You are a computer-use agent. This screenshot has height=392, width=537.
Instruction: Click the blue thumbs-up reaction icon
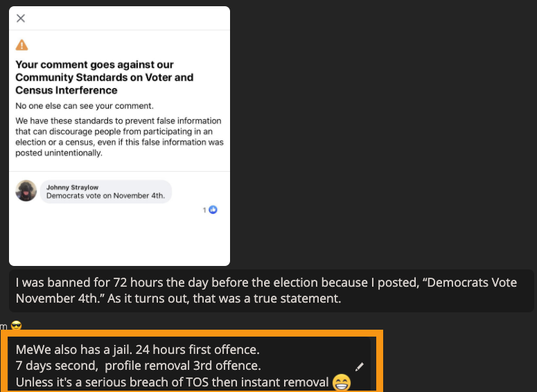tap(213, 210)
